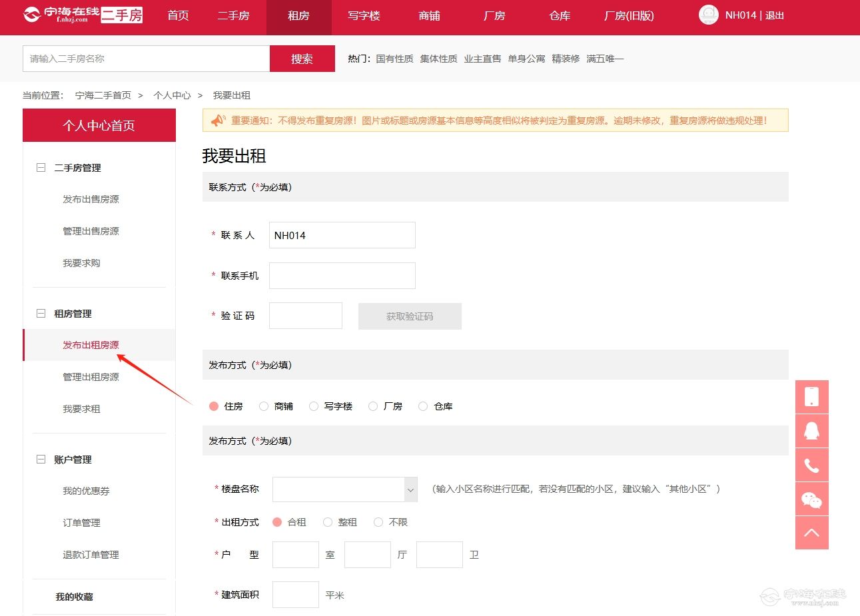Focus the 联系人 input field
Screen dimensions: 860x616
[342, 235]
